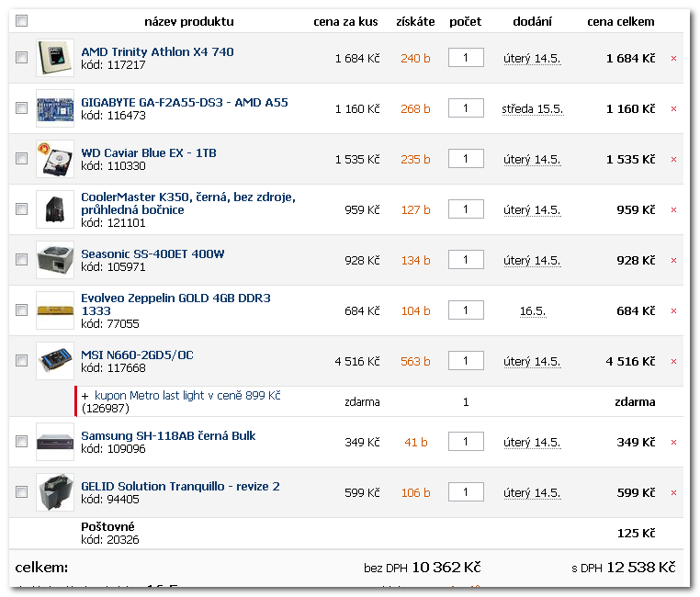Open Evolveo Zeppelin GOLD 4GB DDR3 link
This screenshot has height=597, width=700.
coord(175,304)
